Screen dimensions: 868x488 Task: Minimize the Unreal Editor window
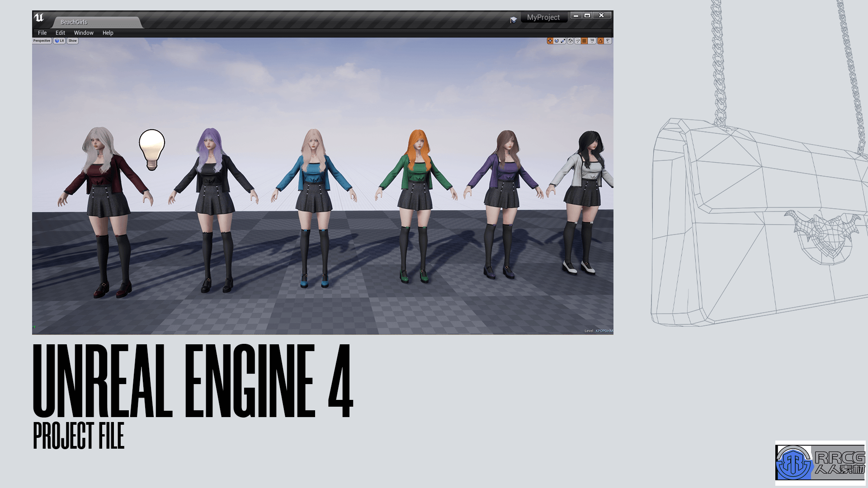pos(576,15)
